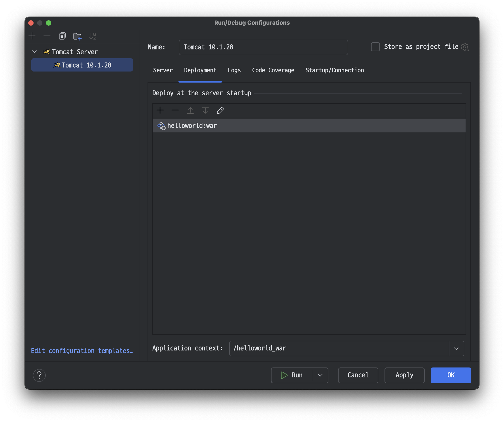Open Run button dropdown arrow
The image size is (504, 422).
[x=320, y=375]
